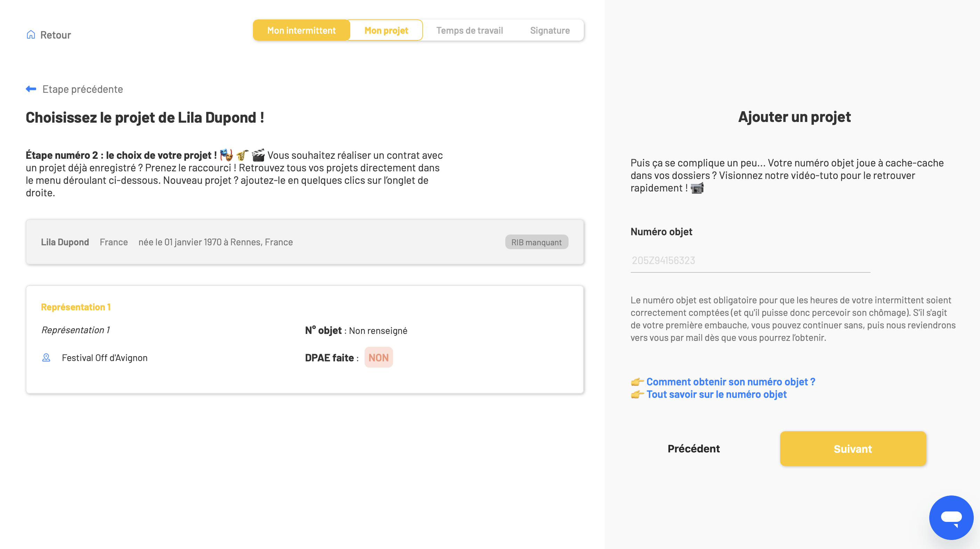This screenshot has width=980, height=549.
Task: Click the yellow Suivant button
Action: tap(852, 449)
